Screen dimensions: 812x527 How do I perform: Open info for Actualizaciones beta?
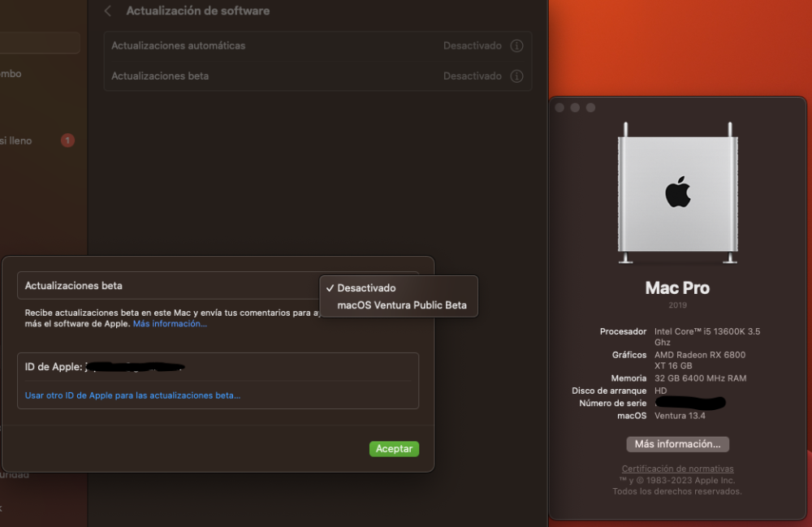[x=516, y=76]
